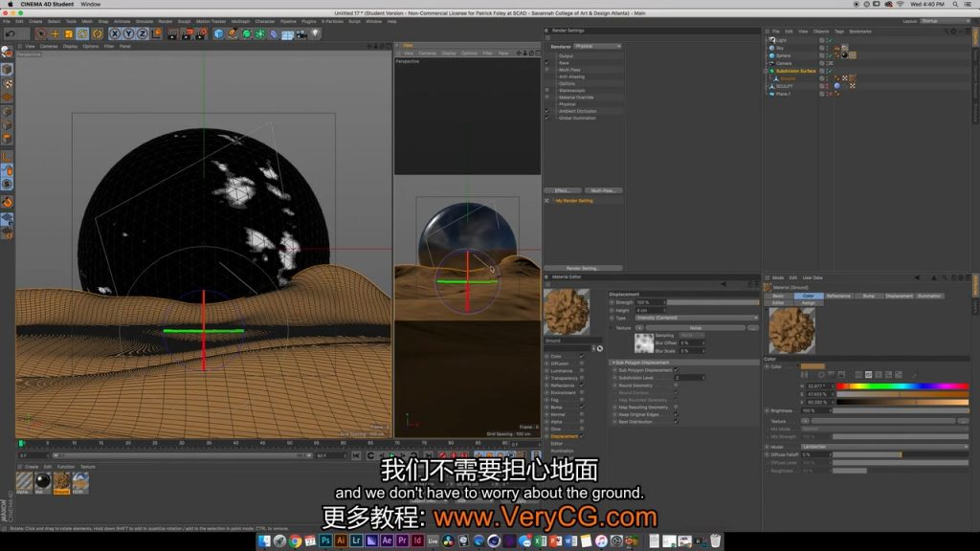The height and width of the screenshot is (551, 980).
Task: Open the Create menu in menu bar
Action: (35, 21)
